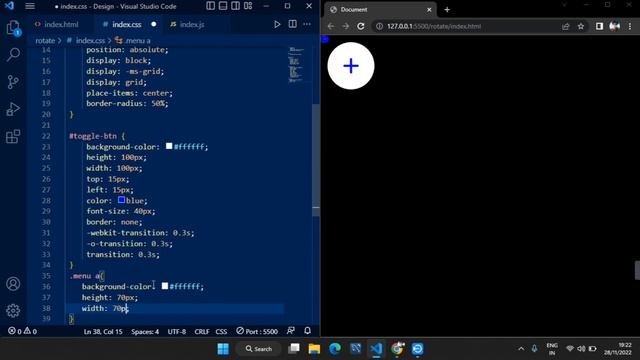
Task: Click the 'border-radius: 50%;' line
Action: pyautogui.click(x=127, y=103)
